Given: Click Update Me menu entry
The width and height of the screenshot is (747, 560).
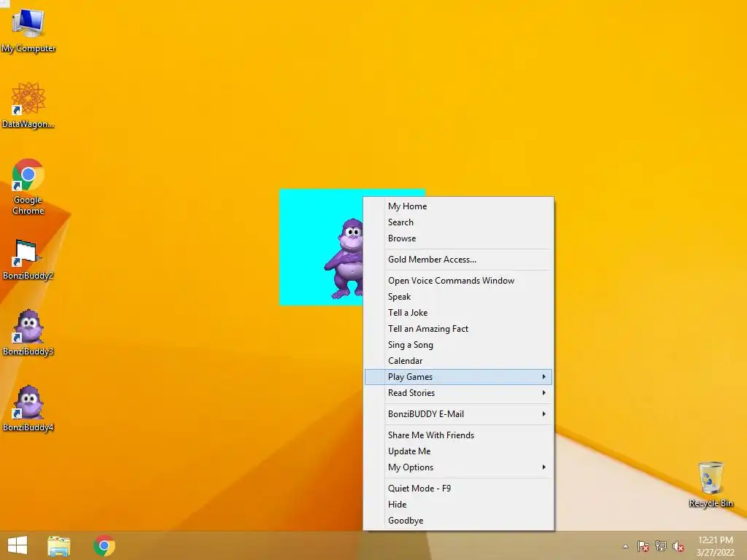Looking at the screenshot, I should 458,451.
